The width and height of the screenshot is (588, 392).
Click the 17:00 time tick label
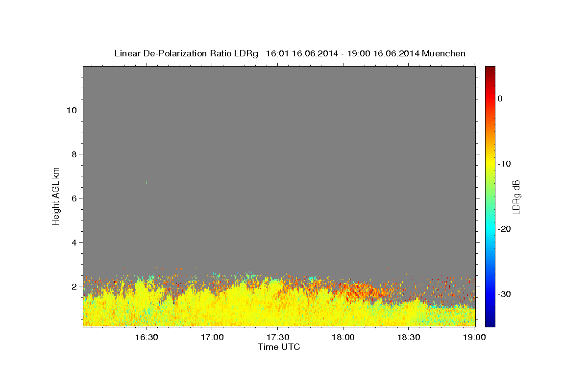tap(212, 337)
